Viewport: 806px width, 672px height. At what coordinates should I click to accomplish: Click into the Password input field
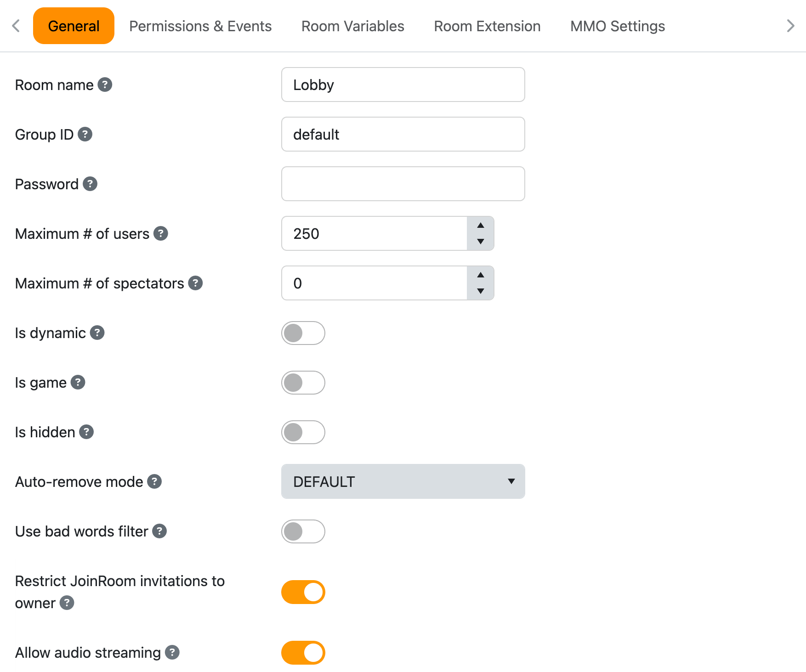403,184
